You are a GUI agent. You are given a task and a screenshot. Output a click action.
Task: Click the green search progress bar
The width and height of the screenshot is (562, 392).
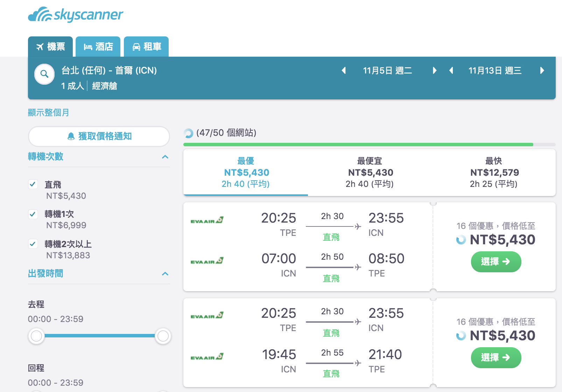coord(358,145)
